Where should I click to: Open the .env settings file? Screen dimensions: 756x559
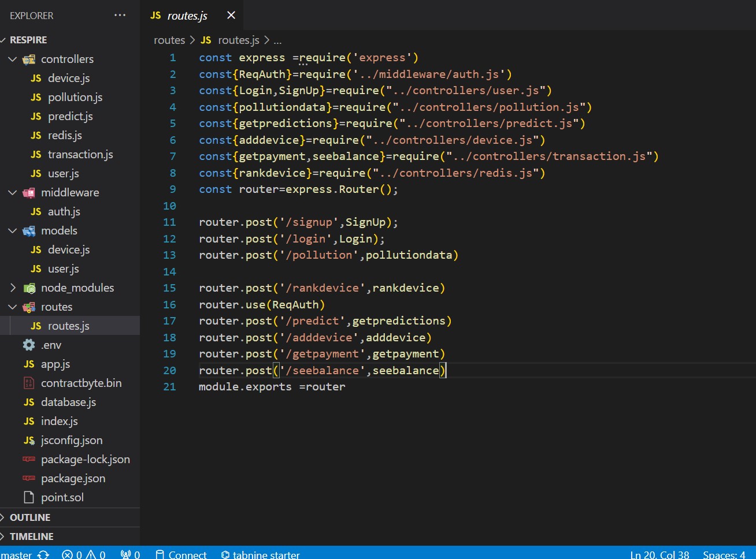[51, 345]
